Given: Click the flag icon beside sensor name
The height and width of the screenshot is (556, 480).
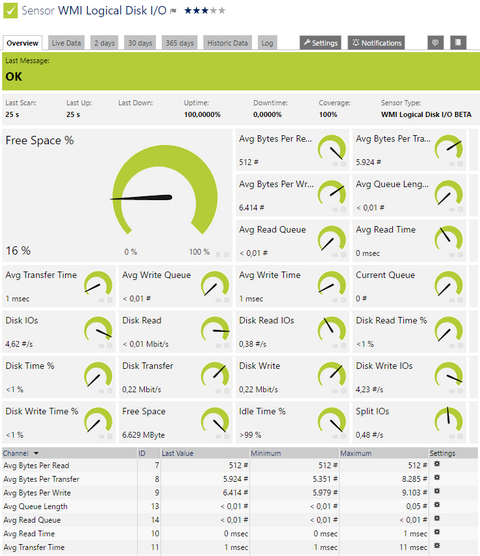Looking at the screenshot, I should 173,11.
